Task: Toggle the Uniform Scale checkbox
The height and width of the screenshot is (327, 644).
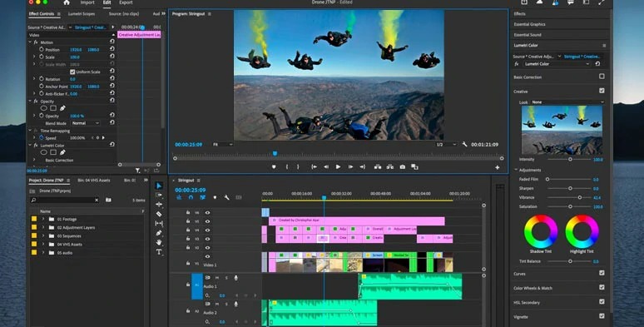Action: point(72,72)
